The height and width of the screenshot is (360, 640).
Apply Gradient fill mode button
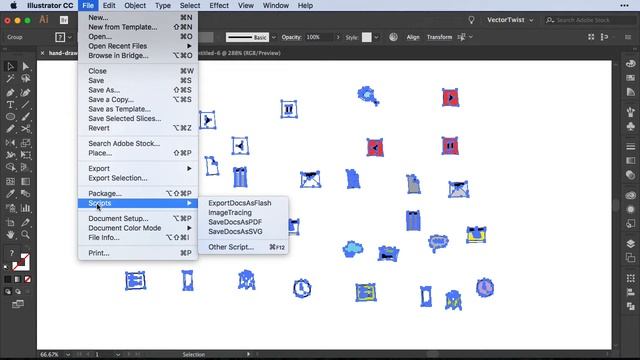click(x=18, y=280)
